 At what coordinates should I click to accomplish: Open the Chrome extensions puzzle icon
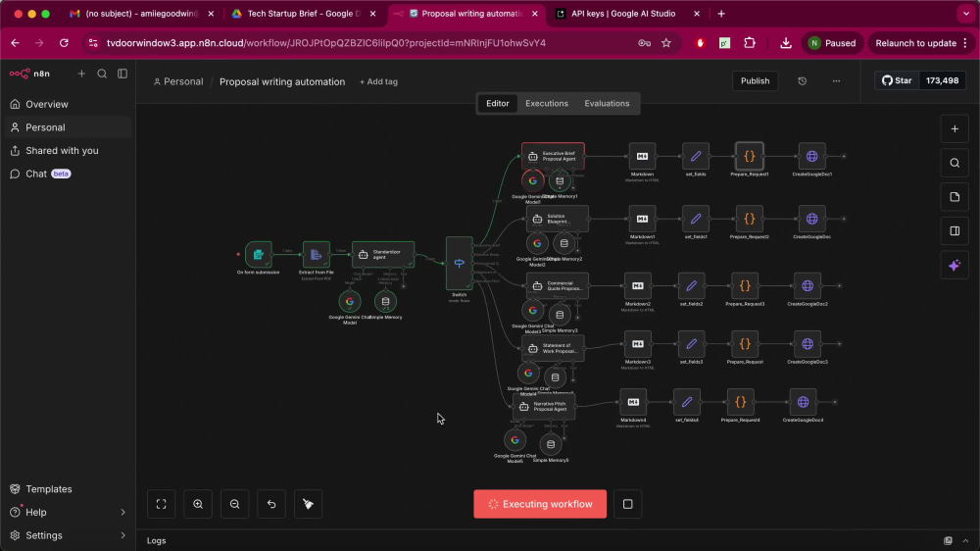pyautogui.click(x=750, y=43)
